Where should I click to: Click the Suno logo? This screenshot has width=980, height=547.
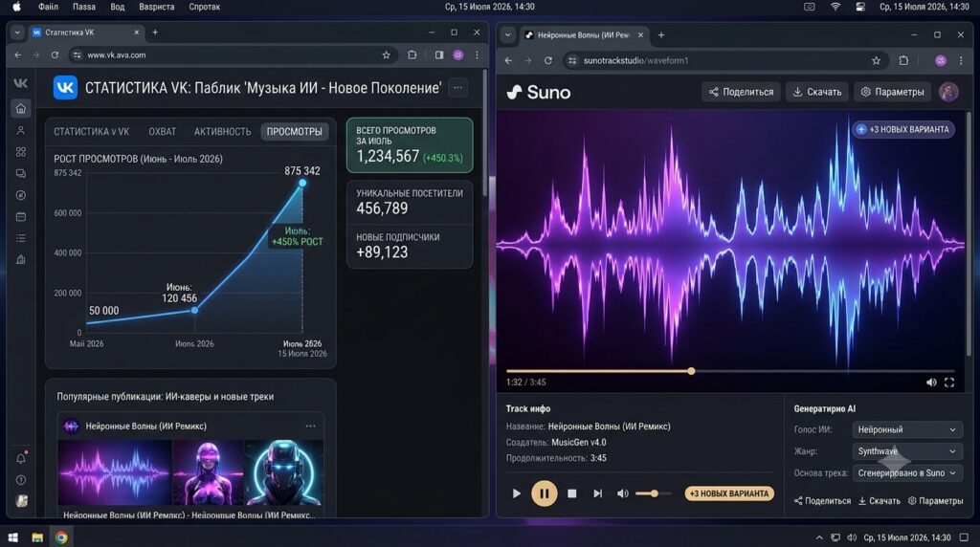pos(539,93)
